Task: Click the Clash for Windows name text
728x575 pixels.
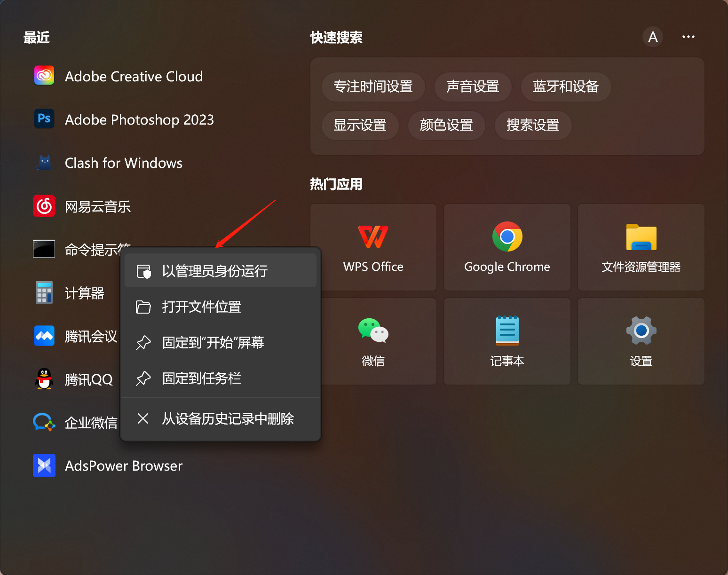Action: [x=124, y=163]
